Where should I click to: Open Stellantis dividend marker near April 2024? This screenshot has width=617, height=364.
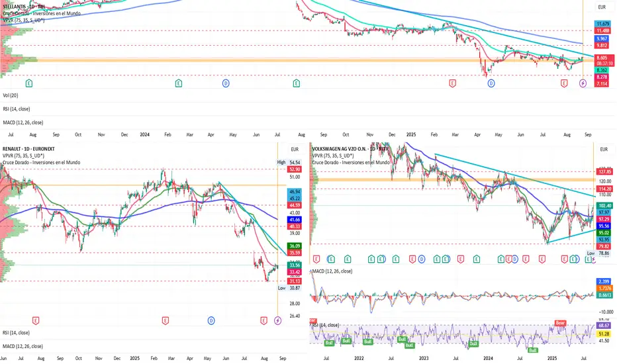point(226,83)
